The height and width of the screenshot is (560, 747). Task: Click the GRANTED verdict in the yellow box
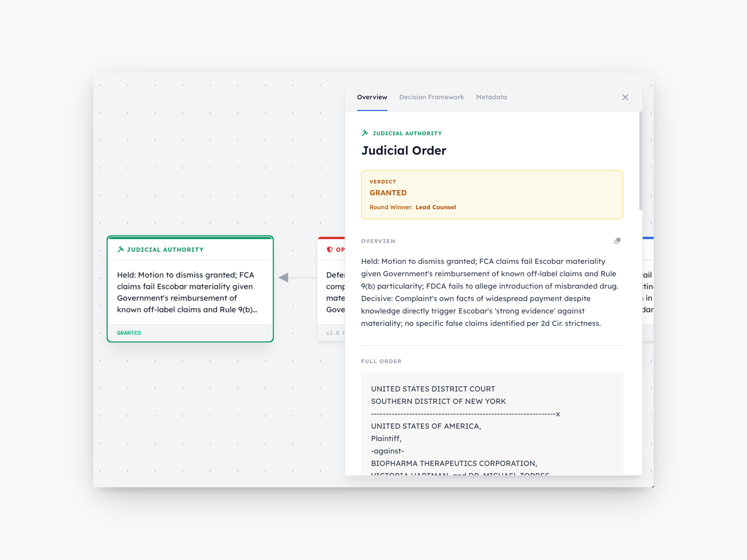388,193
